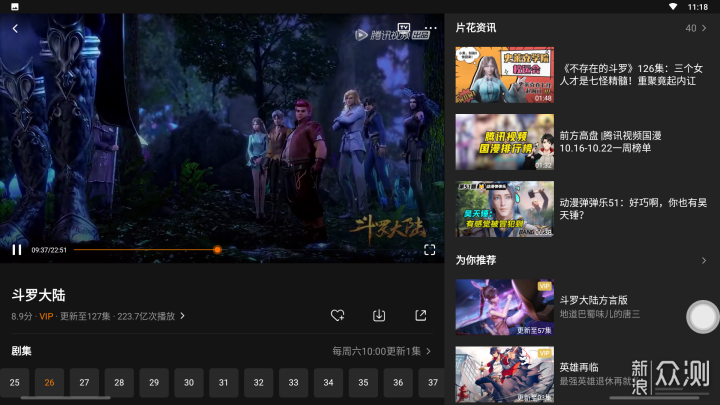Open the 斗罗大陆方言版 thumbnail

(x=505, y=307)
